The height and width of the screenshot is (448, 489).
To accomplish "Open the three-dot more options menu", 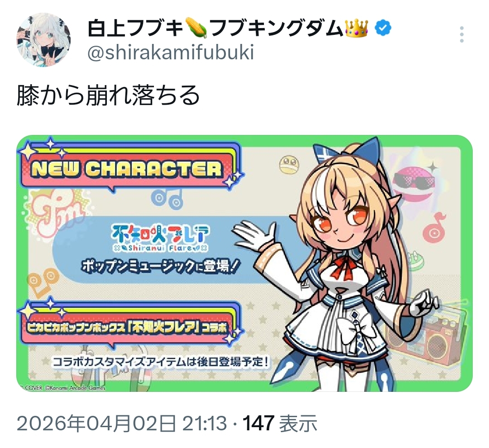I will (462, 34).
